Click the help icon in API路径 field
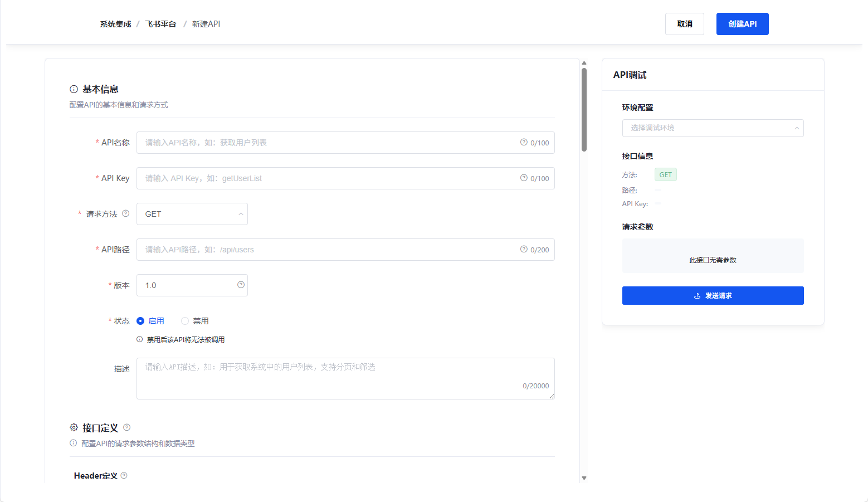868x502 pixels. [x=524, y=249]
